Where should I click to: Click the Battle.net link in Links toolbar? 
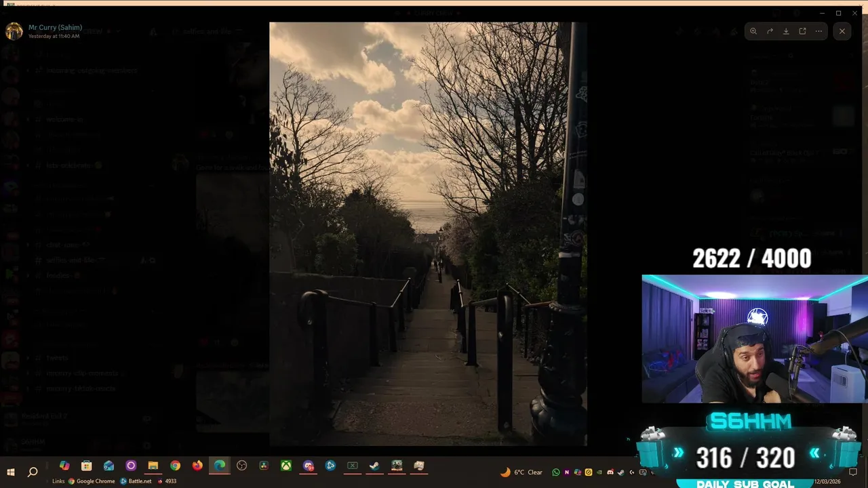[x=136, y=481]
